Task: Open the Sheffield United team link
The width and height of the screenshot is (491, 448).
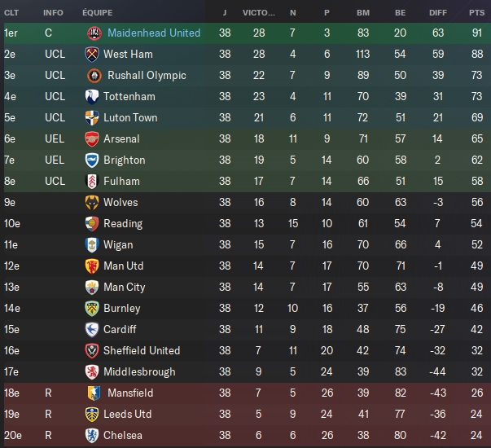Action: point(142,351)
